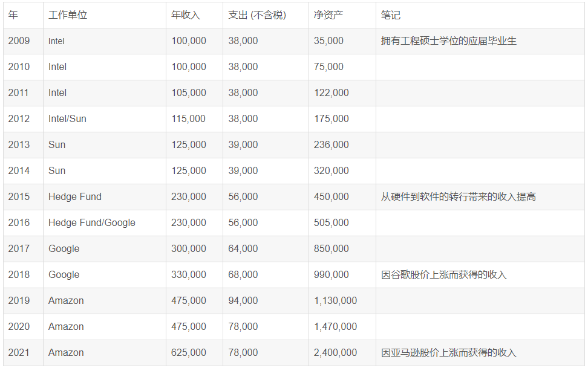Click the income 475,000 in 2019 row
This screenshot has width=588, height=368.
point(189,300)
